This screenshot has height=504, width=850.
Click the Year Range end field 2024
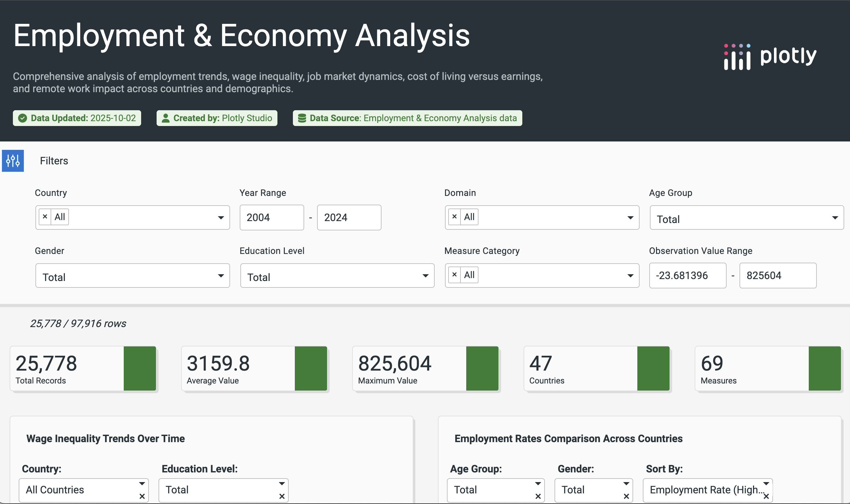(349, 218)
